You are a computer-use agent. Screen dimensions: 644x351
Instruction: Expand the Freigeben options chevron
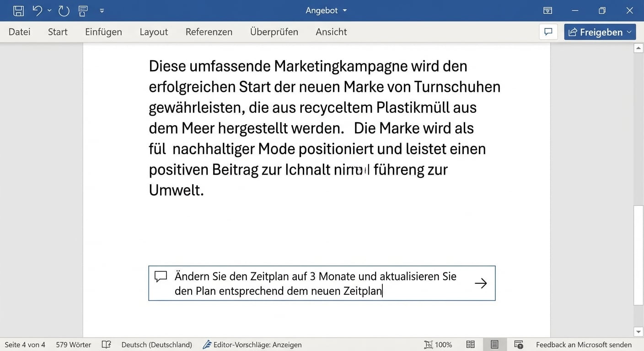(x=630, y=32)
